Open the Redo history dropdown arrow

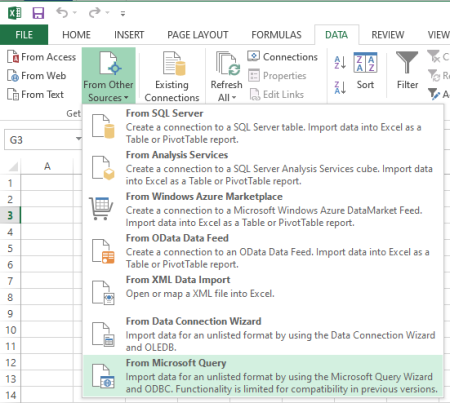107,13
